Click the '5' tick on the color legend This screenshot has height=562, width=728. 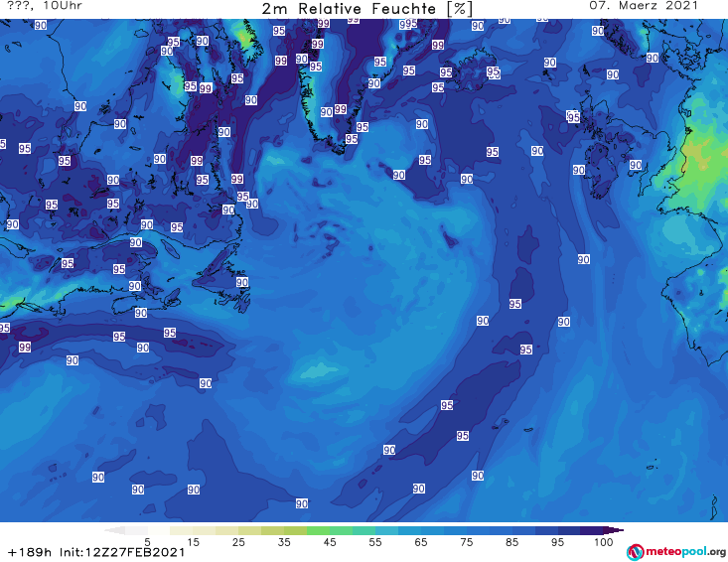pos(147,542)
